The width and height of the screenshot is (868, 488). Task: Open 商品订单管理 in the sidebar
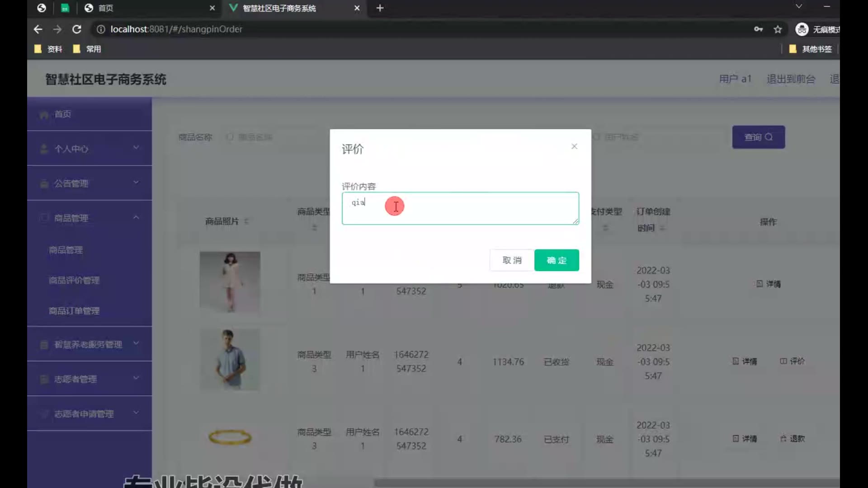[x=74, y=311]
